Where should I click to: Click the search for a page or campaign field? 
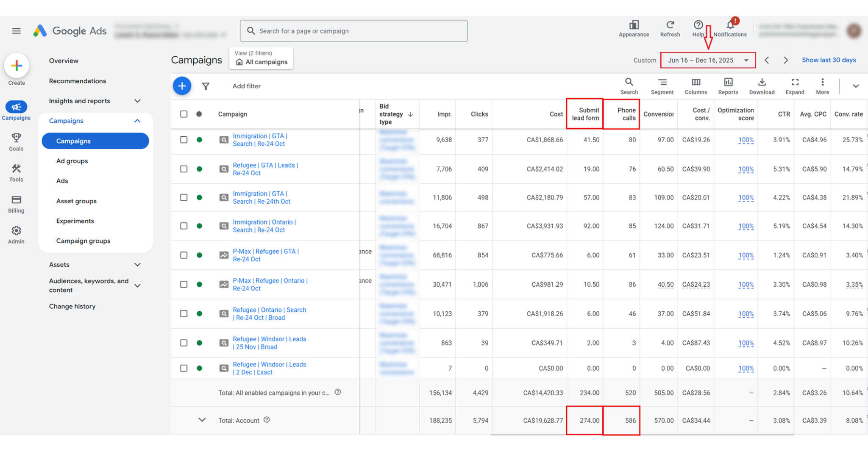353,31
